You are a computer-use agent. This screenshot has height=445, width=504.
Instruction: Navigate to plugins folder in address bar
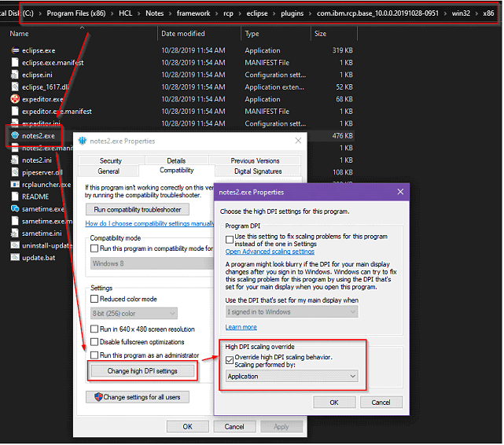pyautogui.click(x=292, y=13)
